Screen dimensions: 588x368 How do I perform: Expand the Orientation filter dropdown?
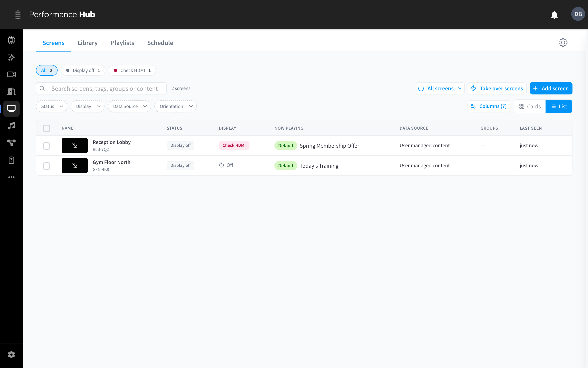175,106
